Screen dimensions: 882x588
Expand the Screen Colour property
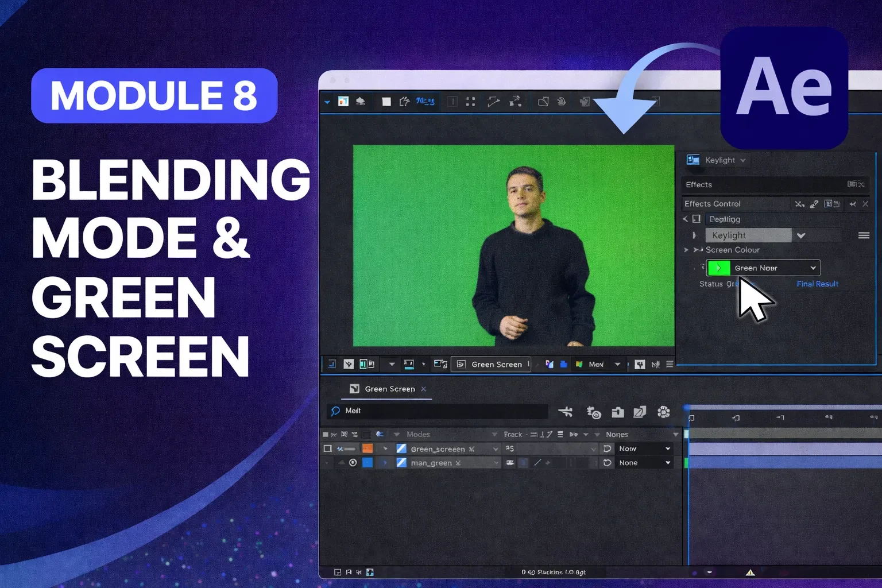[686, 250]
